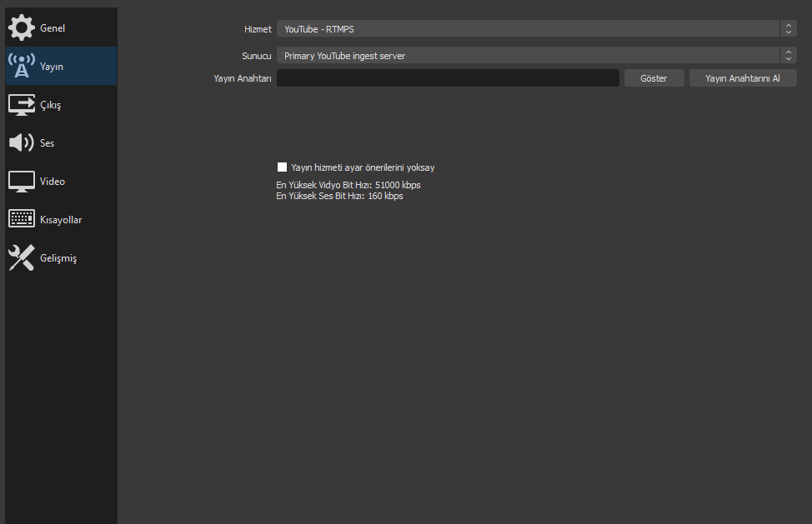Select the Yayın section label
Viewport: 812px width, 524px height.
(51, 67)
